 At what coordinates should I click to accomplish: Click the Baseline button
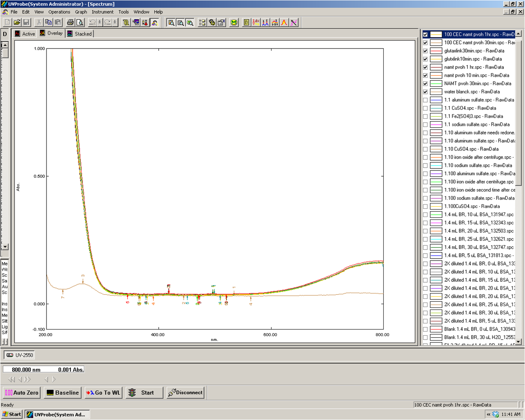(x=62, y=393)
